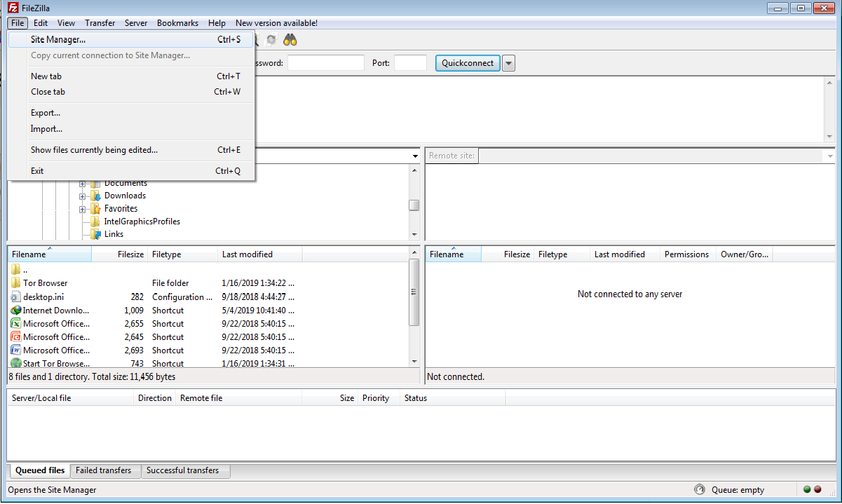This screenshot has height=504, width=842.
Task: Expand the Favorites tree node
Action: tap(83, 209)
